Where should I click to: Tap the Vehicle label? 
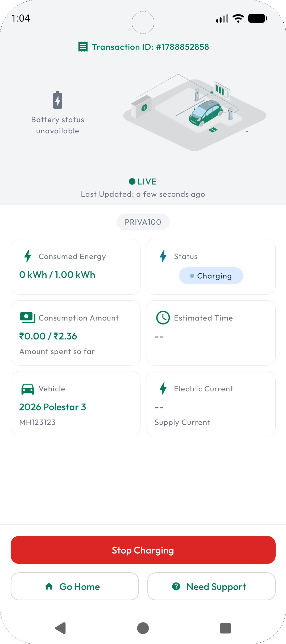coord(52,389)
